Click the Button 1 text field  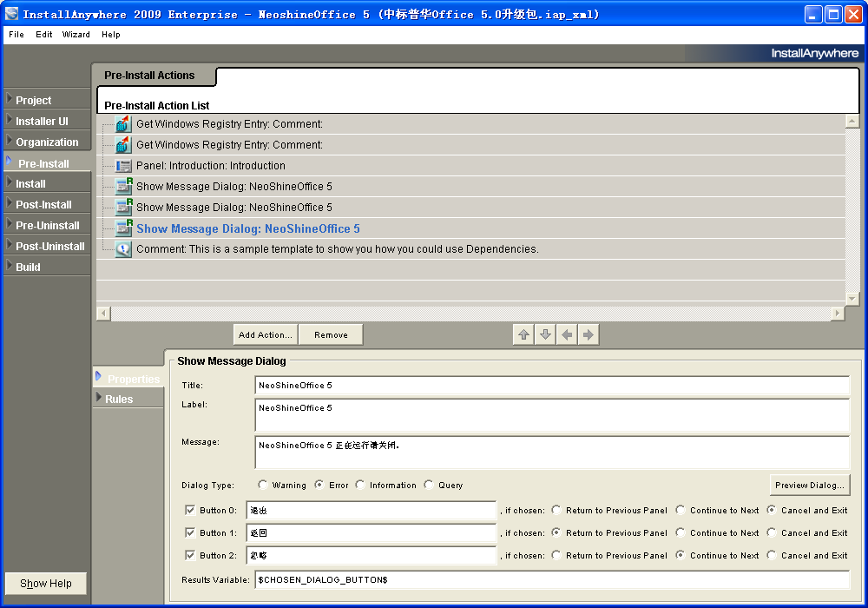(x=371, y=532)
